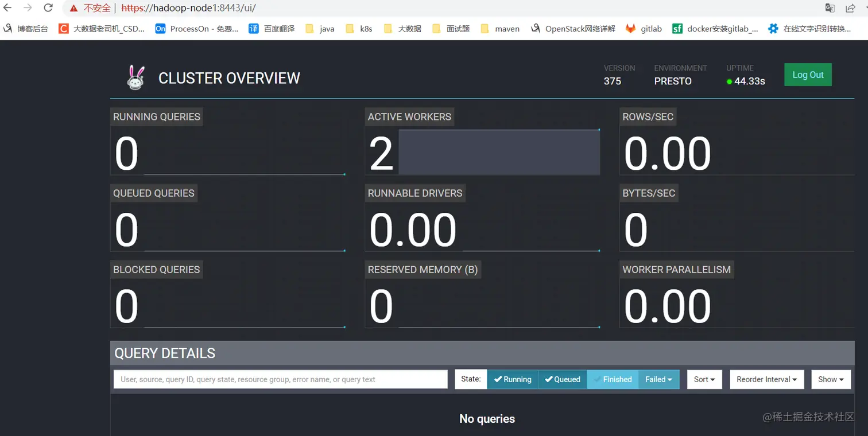Expand the Failed state dropdown
The height and width of the screenshot is (436, 868).
[x=658, y=379]
